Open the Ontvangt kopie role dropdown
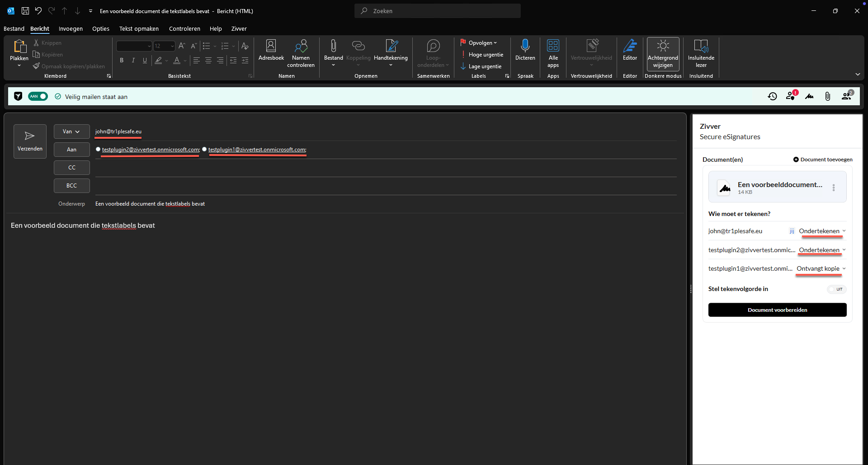Viewport: 868px width, 465px height. [821, 268]
